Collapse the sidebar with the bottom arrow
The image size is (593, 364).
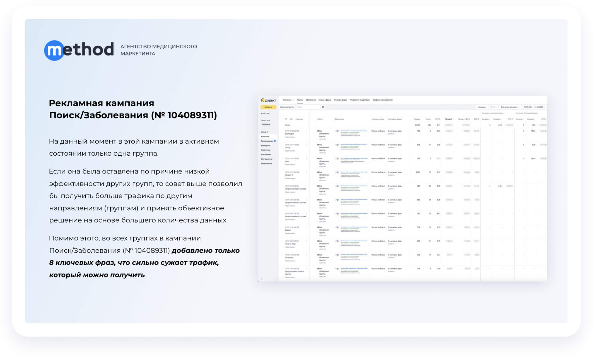(x=262, y=279)
